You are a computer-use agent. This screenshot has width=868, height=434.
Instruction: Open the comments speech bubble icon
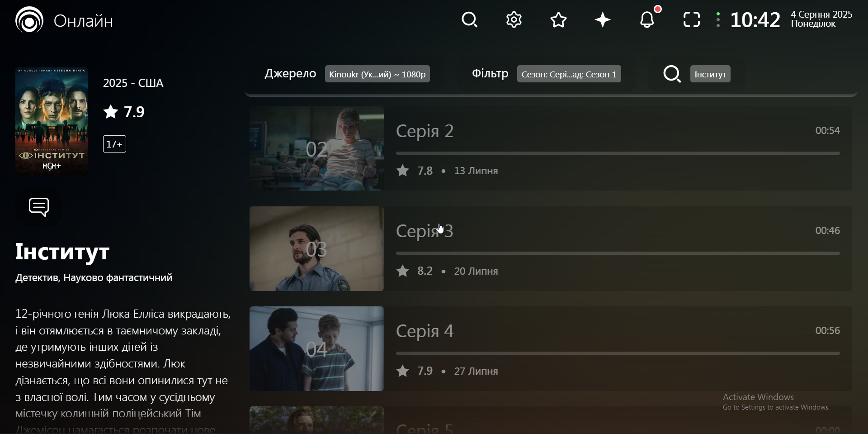pos(39,208)
